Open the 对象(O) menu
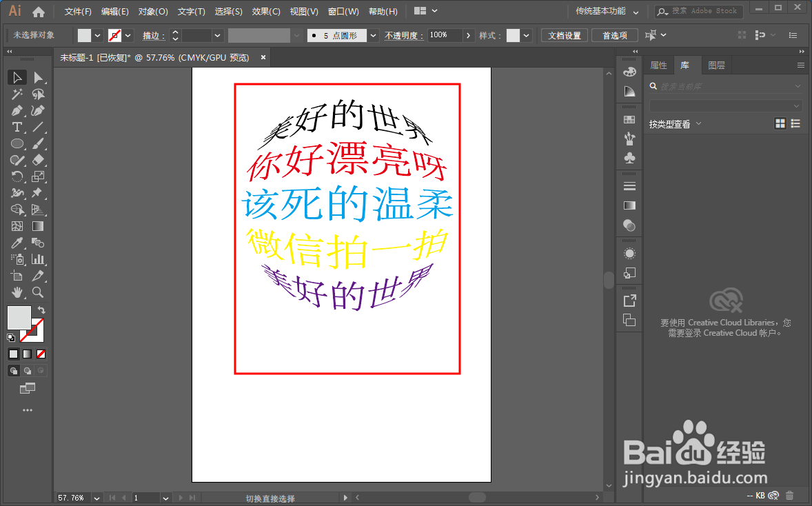Viewport: 812px width, 506px height. point(153,12)
